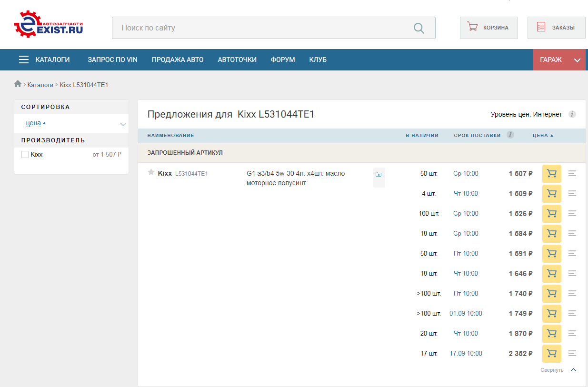Click the Kixx brand name link
The image size is (588, 387).
165,173
